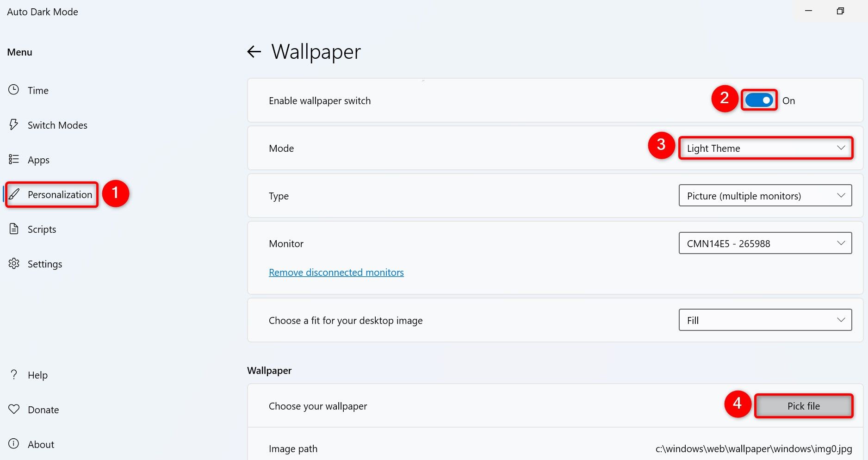Select the Help menu item
The height and width of the screenshot is (460, 868).
click(37, 374)
